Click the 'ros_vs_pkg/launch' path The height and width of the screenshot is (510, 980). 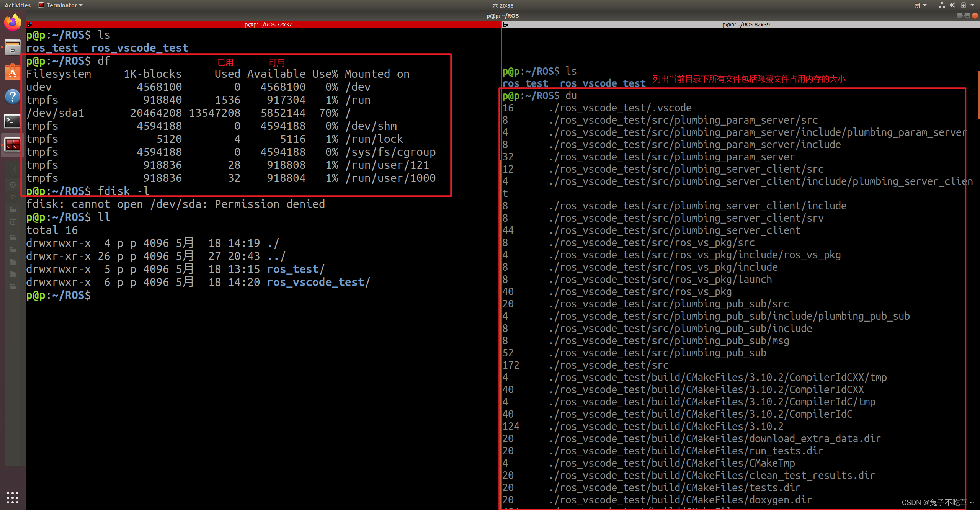click(723, 280)
